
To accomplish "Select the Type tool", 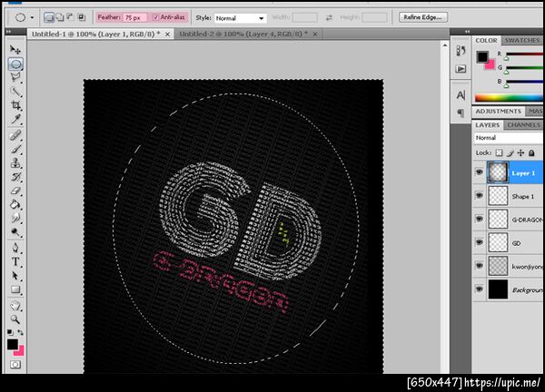I will [x=15, y=262].
